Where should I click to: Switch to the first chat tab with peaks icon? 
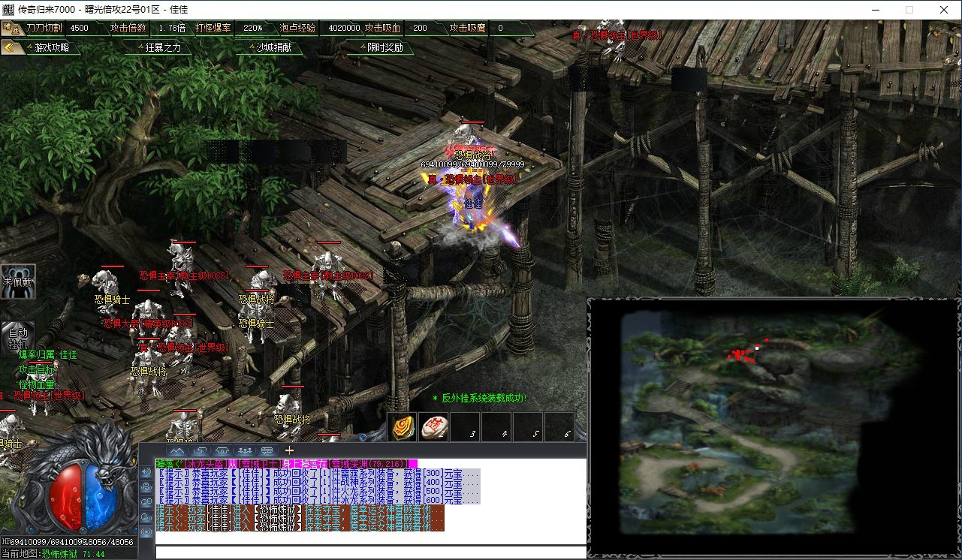pos(176,450)
